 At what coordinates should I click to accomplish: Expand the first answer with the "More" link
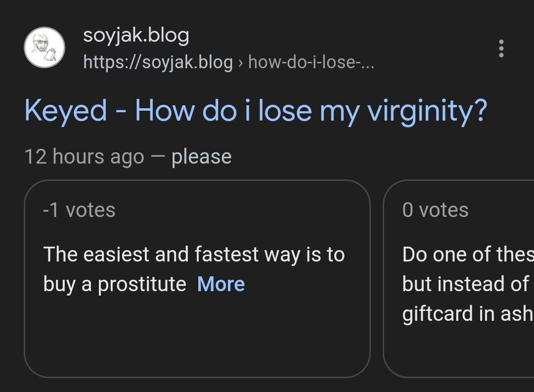[221, 284]
